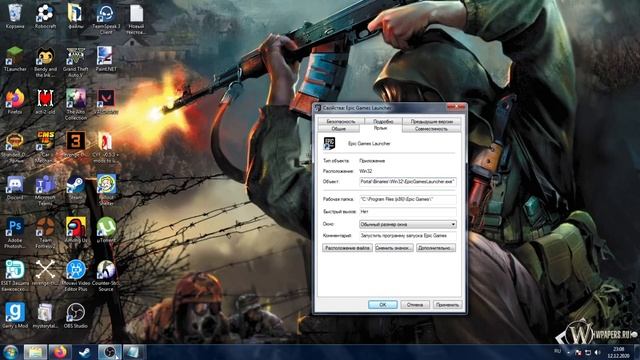
Task: Select the ESET banking protection shortcut
Action: pos(15,276)
